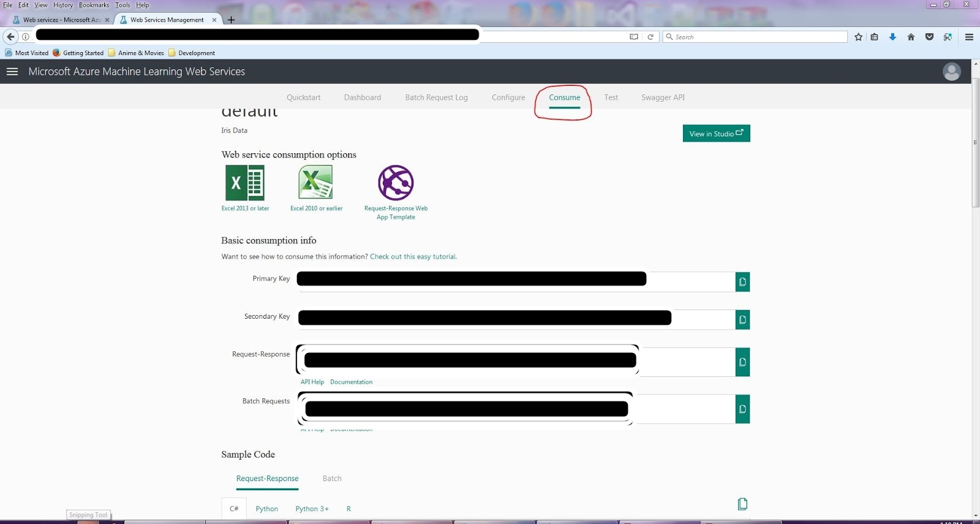This screenshot has width=980, height=524.
Task: Open the Getting Started bookmark
Action: [x=78, y=53]
